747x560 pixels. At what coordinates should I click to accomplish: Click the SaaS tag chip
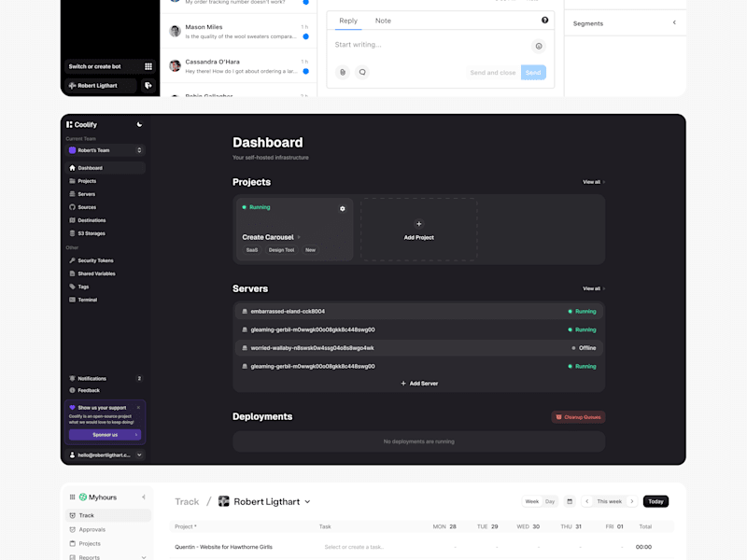coord(252,250)
